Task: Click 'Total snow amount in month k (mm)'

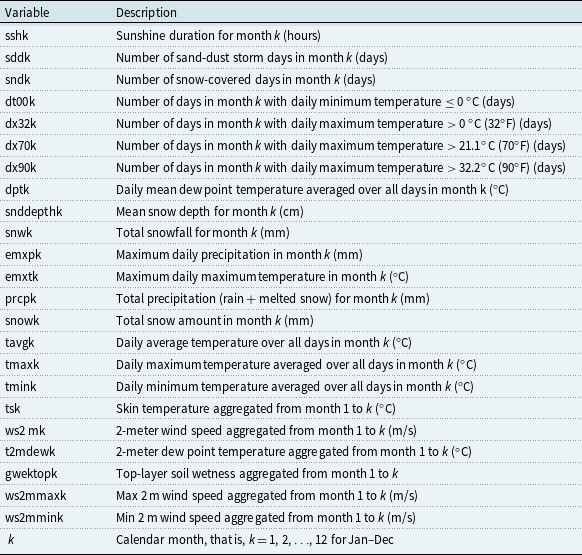Action: pos(215,320)
